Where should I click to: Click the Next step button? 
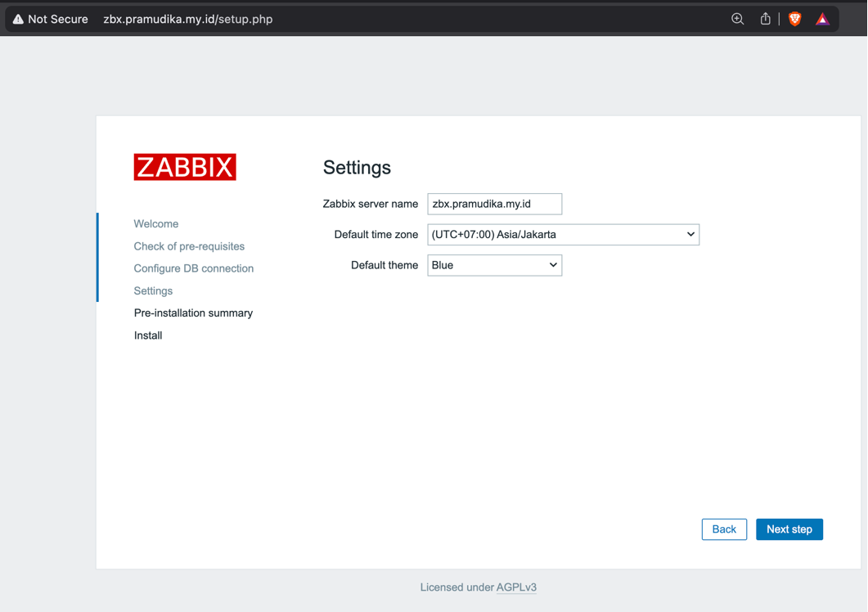pyautogui.click(x=789, y=529)
